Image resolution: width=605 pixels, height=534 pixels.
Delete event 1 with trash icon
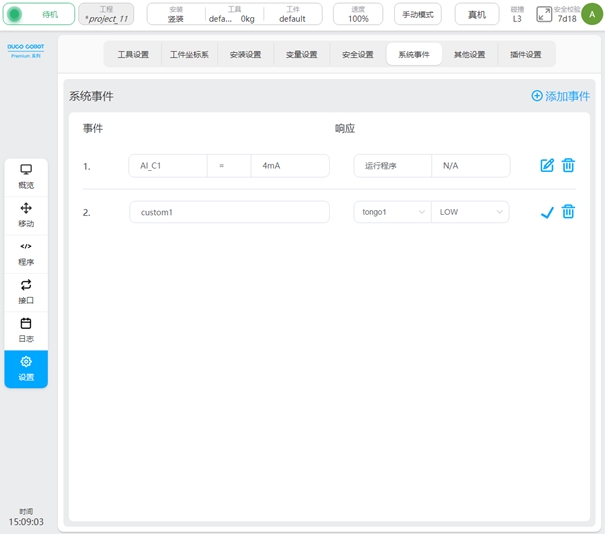(x=568, y=166)
